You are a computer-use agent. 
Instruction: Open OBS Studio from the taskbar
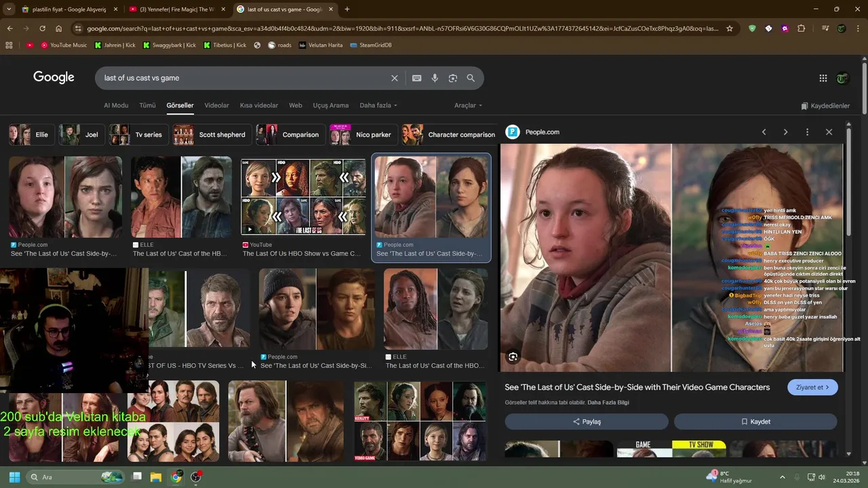pyautogui.click(x=196, y=477)
